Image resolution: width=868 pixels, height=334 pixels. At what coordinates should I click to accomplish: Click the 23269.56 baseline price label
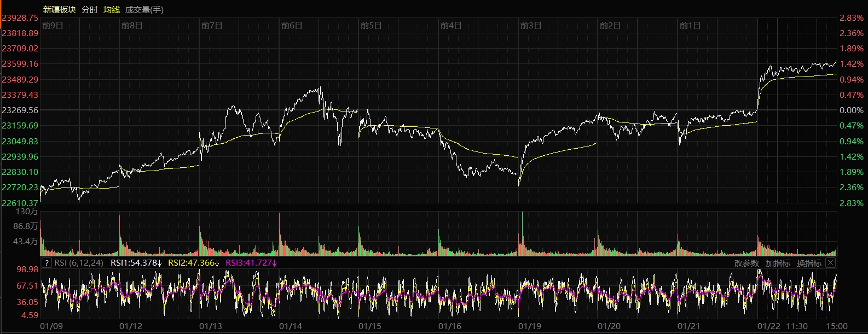click(x=20, y=110)
